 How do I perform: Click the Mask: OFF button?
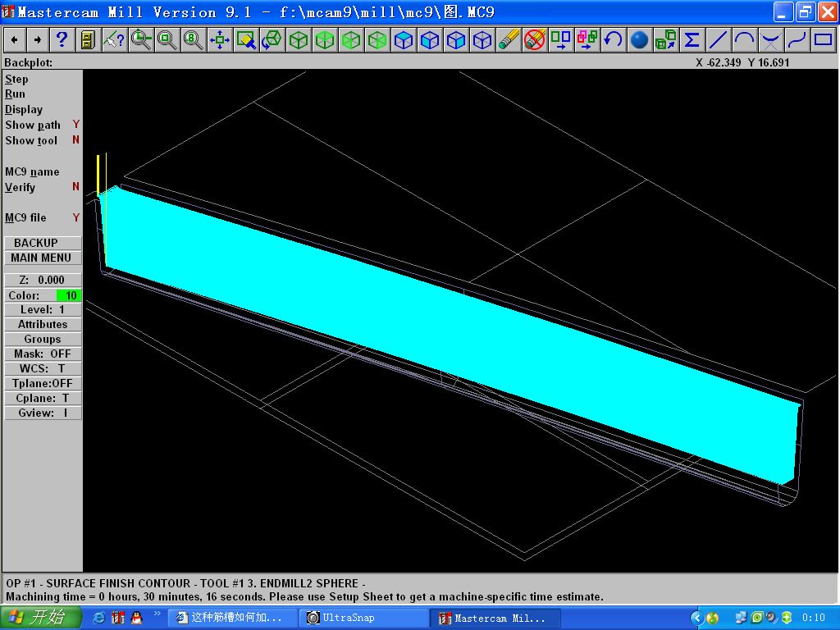click(43, 354)
